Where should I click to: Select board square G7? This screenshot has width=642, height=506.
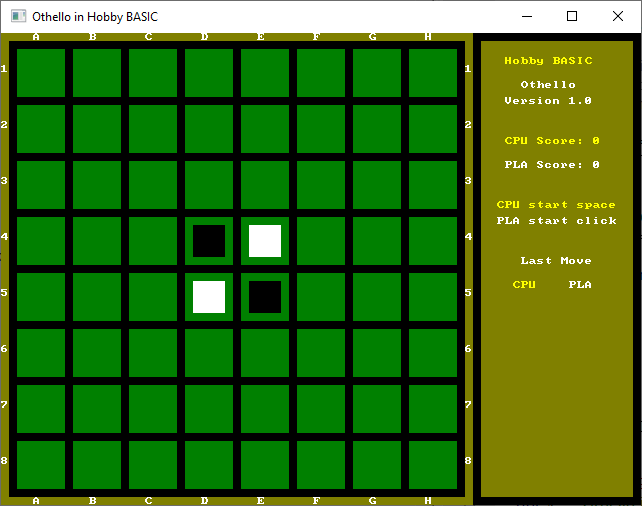377,409
